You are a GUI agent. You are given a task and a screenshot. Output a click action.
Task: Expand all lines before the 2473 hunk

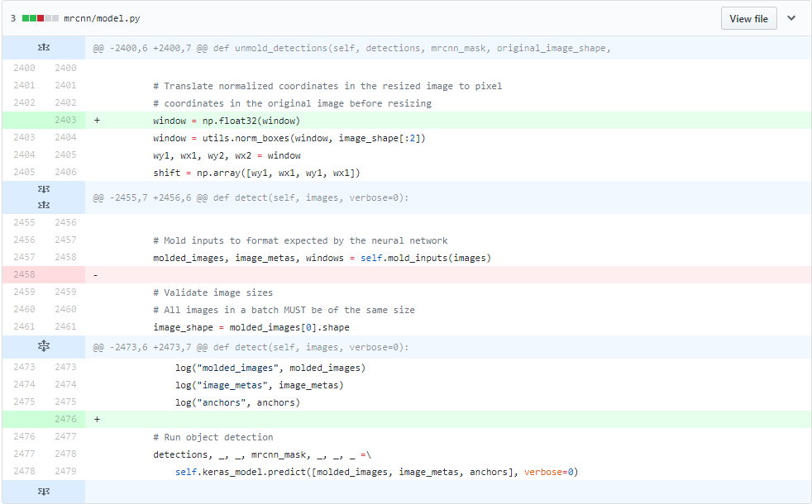pyautogui.click(x=44, y=347)
